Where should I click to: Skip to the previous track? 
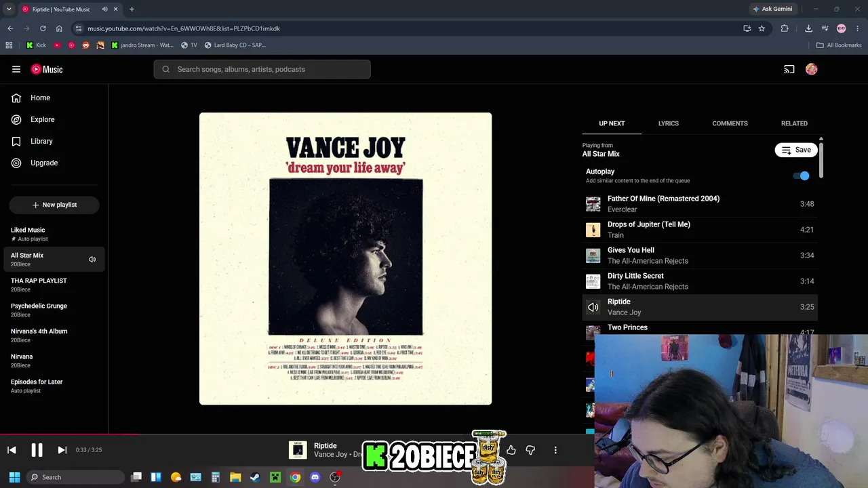tap(12, 450)
